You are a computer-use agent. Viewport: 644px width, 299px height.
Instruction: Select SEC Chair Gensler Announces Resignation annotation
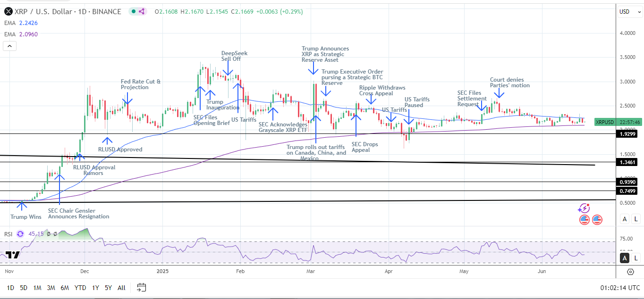pos(78,214)
